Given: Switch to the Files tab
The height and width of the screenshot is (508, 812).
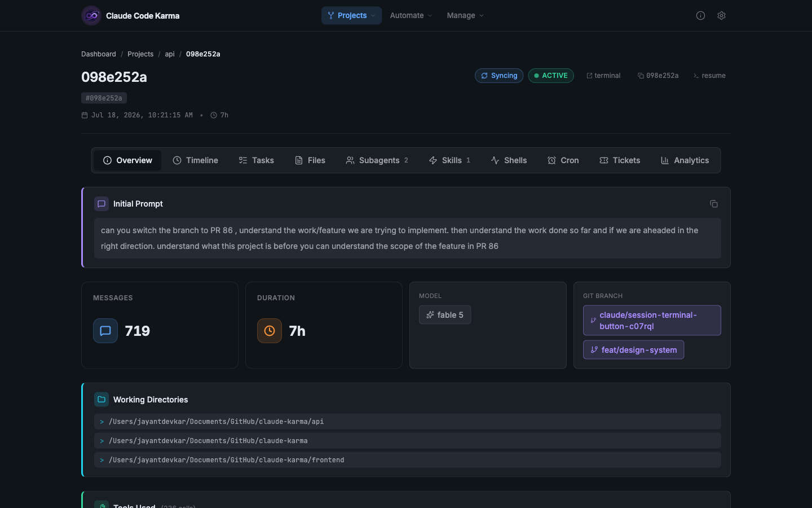Looking at the screenshot, I should (310, 160).
